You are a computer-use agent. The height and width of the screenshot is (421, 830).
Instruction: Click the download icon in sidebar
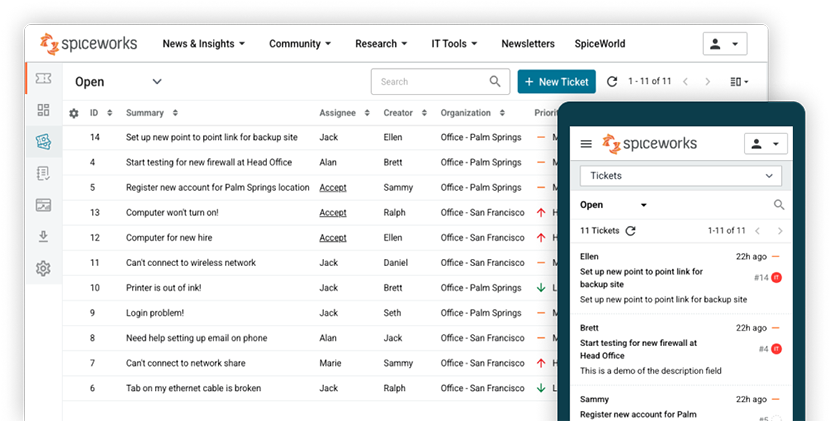(x=43, y=236)
